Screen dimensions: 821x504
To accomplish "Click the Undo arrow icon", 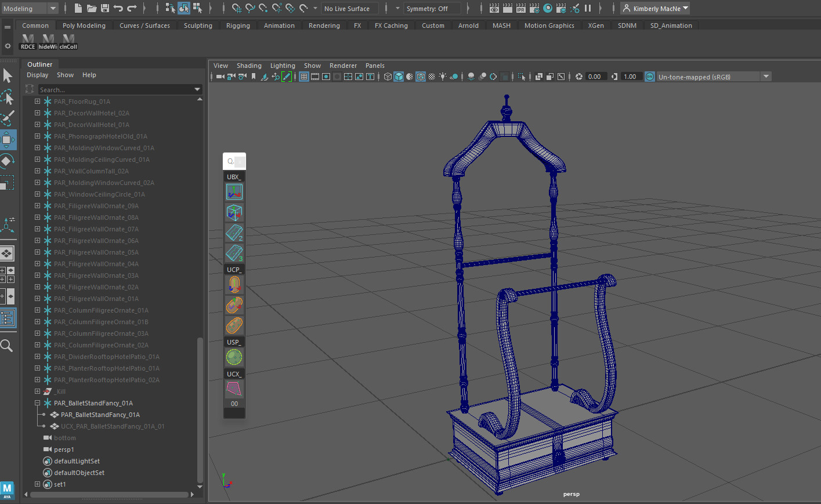I will pyautogui.click(x=118, y=8).
